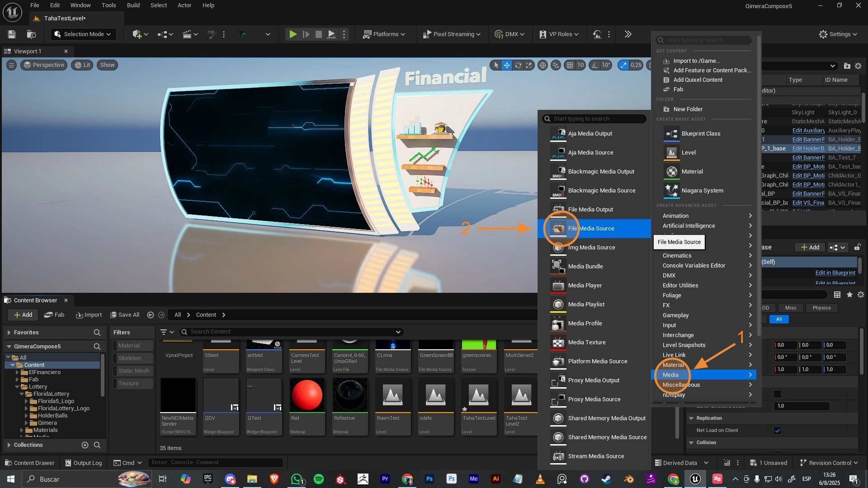This screenshot has width=868, height=488.
Task: Select Img Media Source from the submenu
Action: tap(591, 248)
